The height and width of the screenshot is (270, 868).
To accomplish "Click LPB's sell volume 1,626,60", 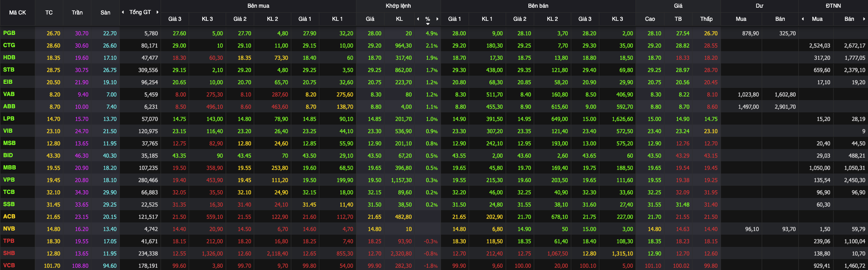I will [x=622, y=119].
